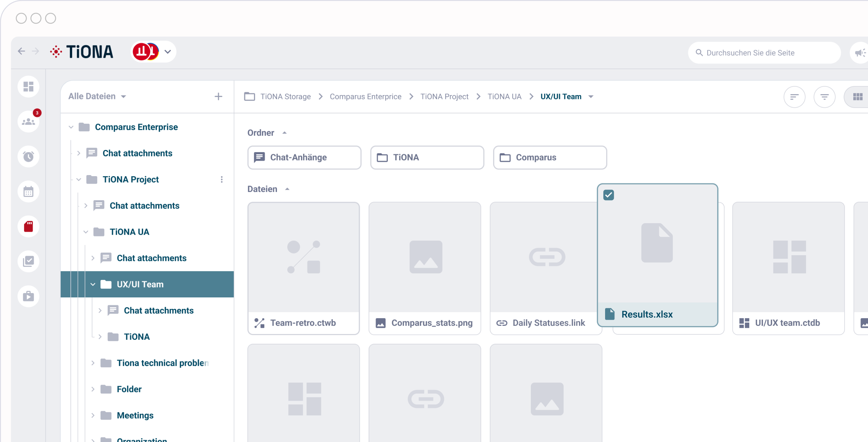The image size is (868, 442).
Task: Open Team-retro.ctwb file thumbnail
Action: 303,257
